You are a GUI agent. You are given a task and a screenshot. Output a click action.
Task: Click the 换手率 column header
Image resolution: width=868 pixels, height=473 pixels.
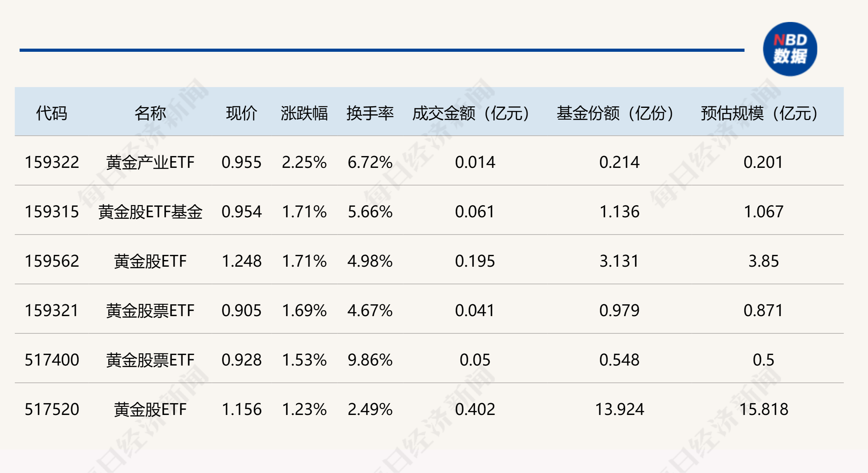(370, 113)
